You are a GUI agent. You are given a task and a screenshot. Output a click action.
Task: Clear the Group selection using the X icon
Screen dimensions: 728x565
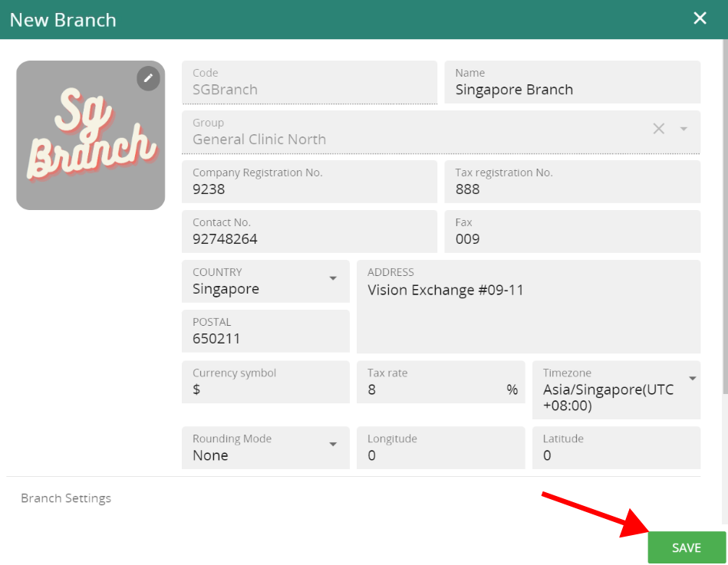point(658,129)
